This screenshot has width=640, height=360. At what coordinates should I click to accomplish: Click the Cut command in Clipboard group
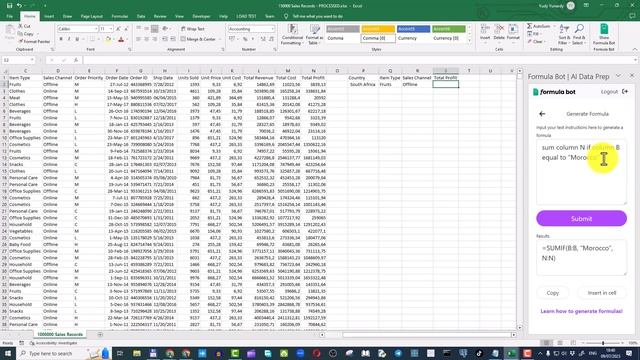[24, 26]
